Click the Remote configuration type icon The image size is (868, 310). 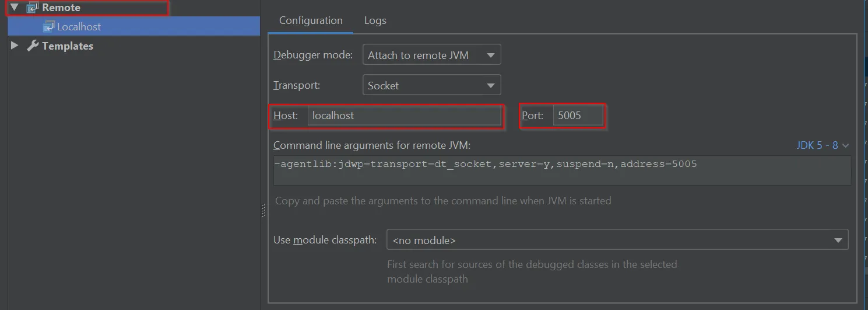(32, 8)
